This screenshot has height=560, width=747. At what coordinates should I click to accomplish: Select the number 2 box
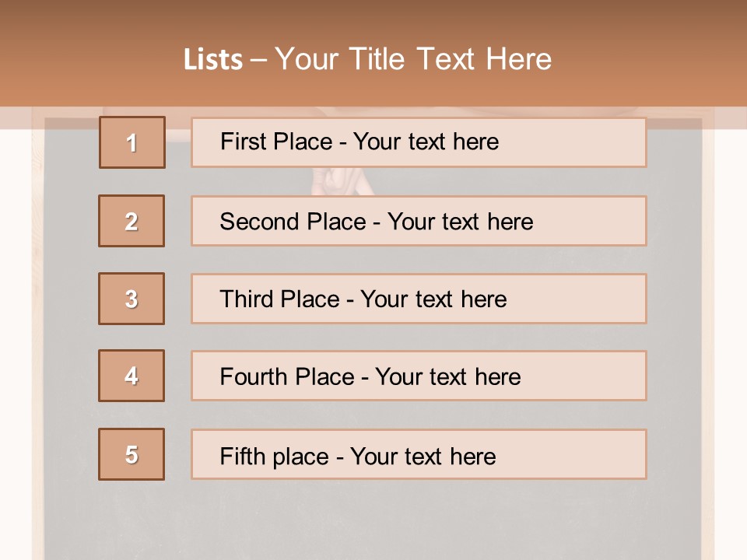(132, 221)
